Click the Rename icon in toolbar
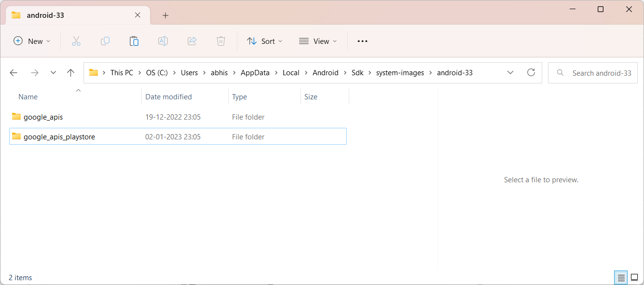Viewport: 644px width, 285px height. (x=163, y=41)
